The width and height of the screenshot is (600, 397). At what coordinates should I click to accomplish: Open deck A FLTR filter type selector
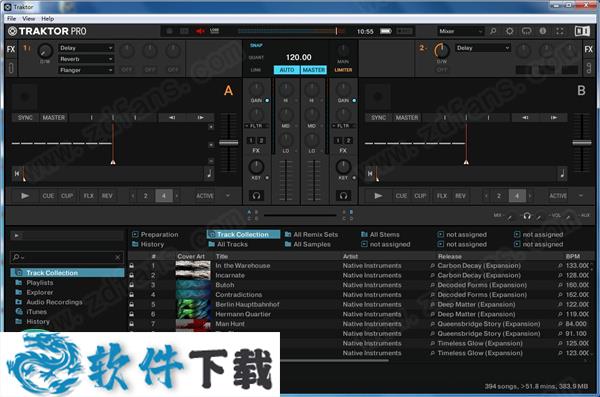(257, 126)
